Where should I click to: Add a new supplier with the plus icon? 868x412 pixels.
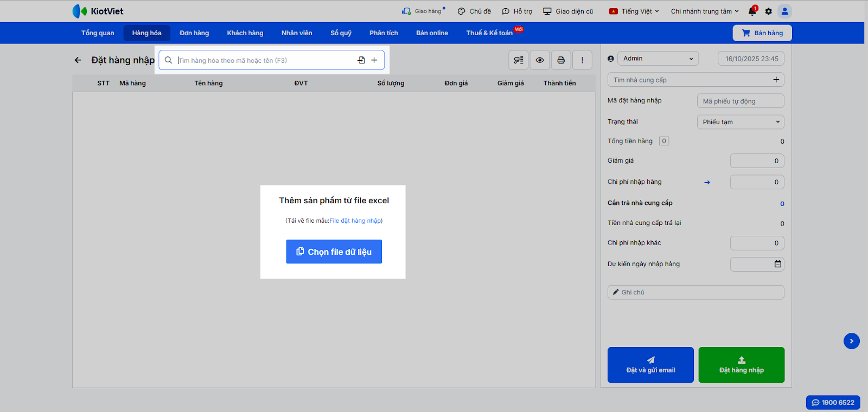pos(776,80)
